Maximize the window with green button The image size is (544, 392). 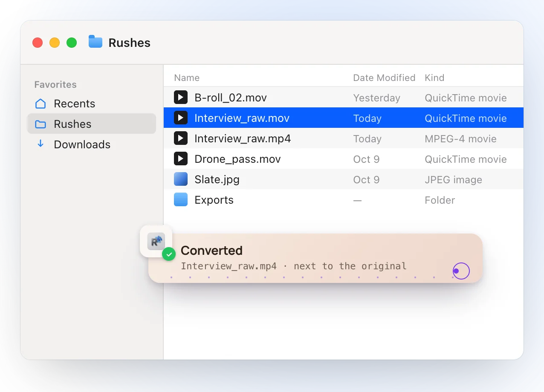(72, 43)
